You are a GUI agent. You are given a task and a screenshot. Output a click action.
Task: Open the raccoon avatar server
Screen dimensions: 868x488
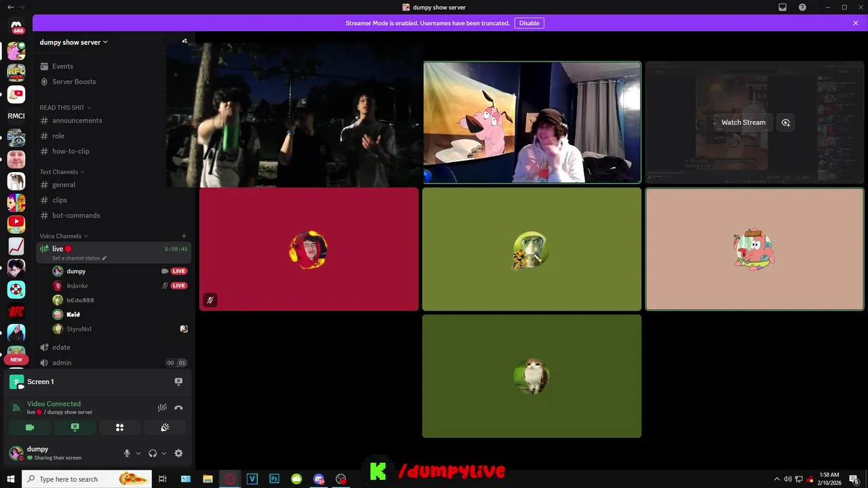pyautogui.click(x=16, y=138)
